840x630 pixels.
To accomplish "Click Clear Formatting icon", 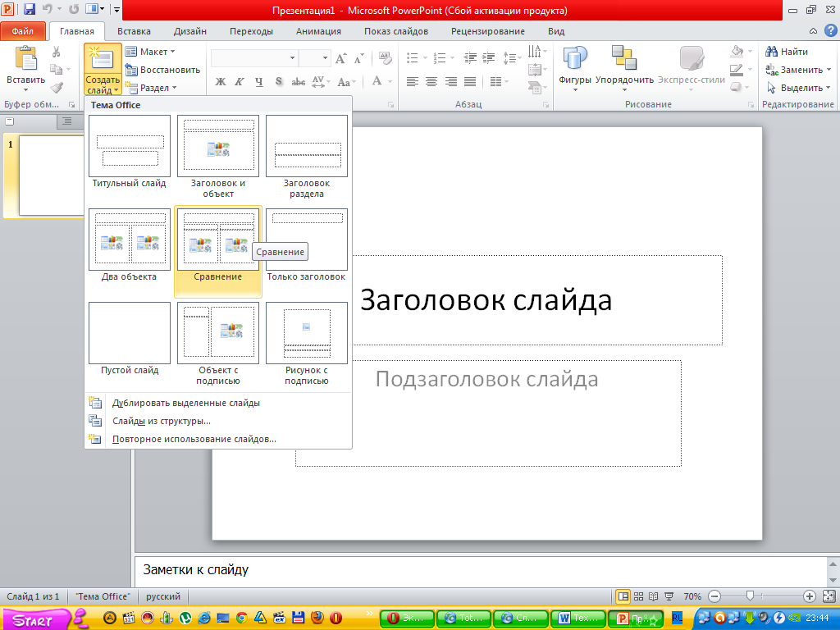I will 385,58.
